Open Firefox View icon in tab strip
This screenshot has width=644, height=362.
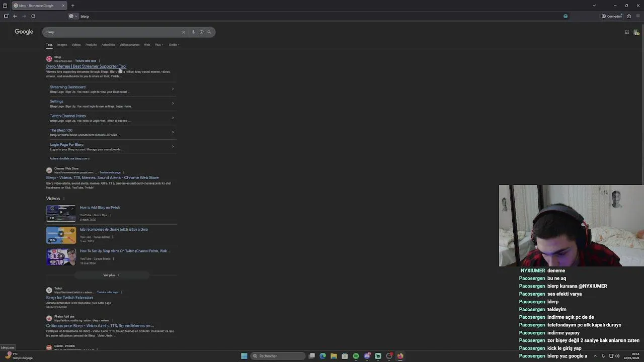pos(5,6)
